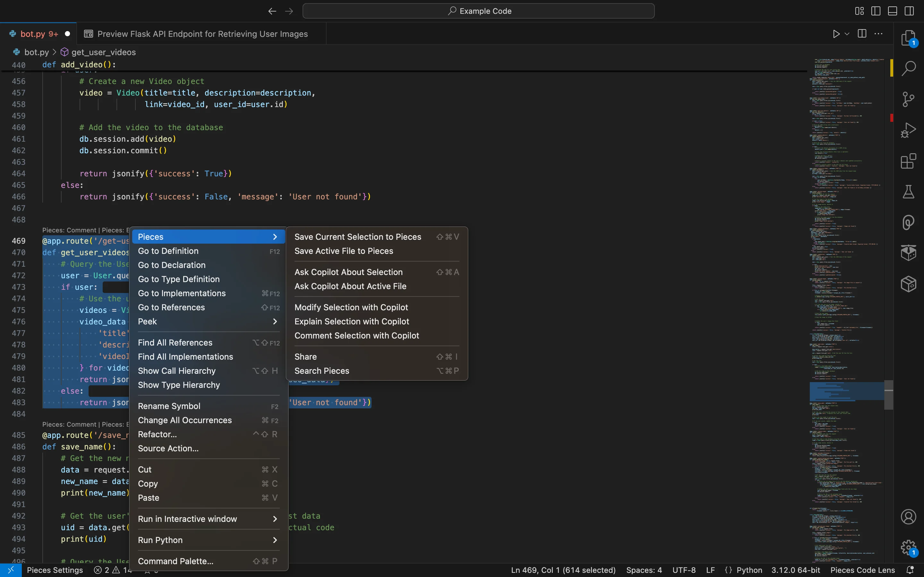924x577 pixels.
Task: Open the Search view in the activity bar
Action: pos(908,69)
